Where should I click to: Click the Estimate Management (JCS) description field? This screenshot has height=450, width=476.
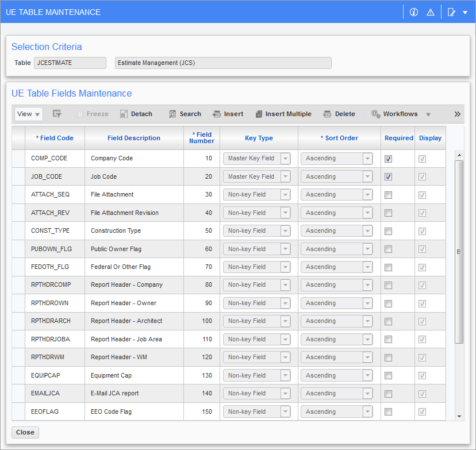point(223,63)
